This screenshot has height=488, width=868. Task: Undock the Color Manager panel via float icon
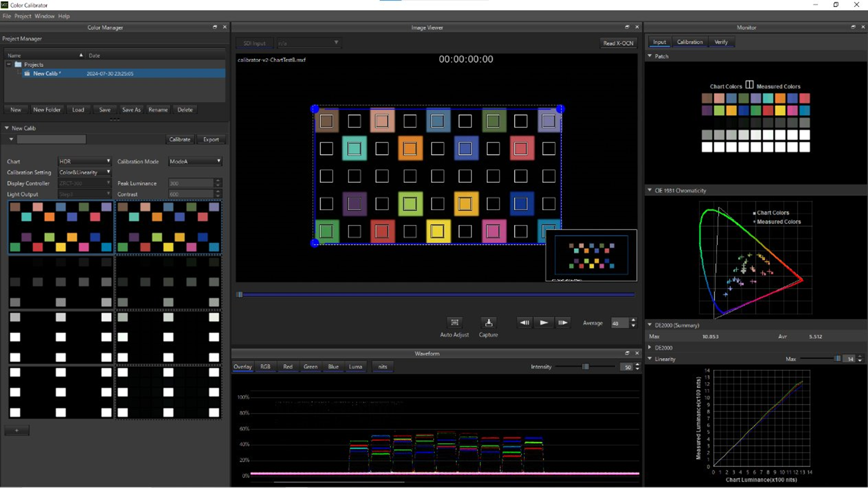click(x=215, y=27)
